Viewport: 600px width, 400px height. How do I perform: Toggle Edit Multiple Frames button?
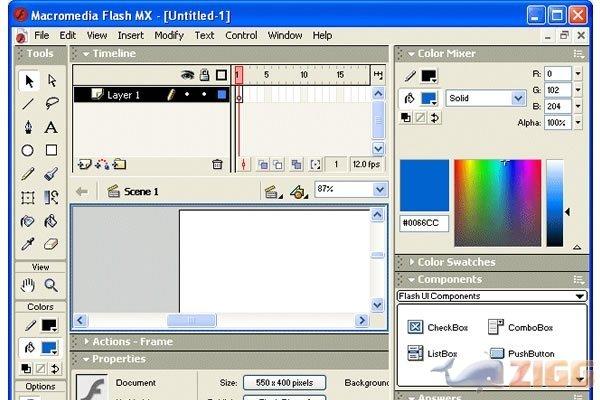296,165
